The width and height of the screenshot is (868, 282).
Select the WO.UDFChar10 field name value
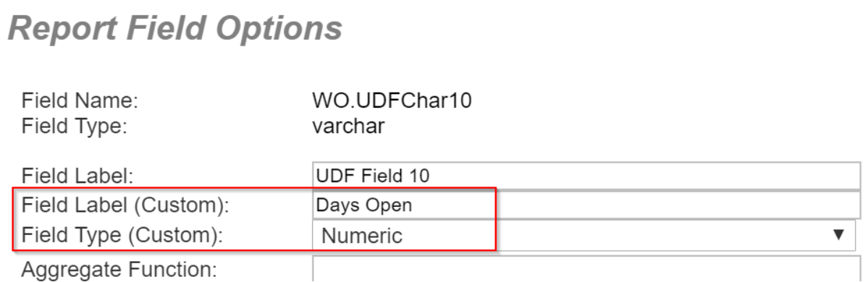pyautogui.click(x=392, y=101)
